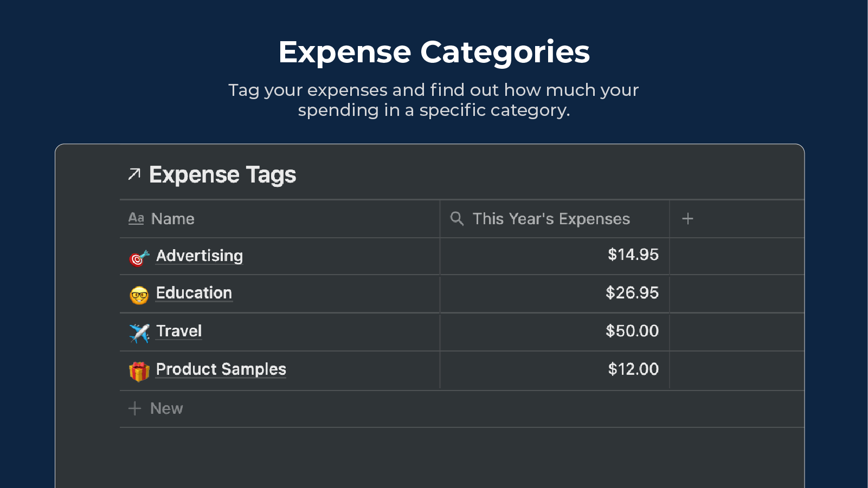Screen dimensions: 868x488
Task: Open the Expense Tags database as full page
Action: click(x=222, y=174)
